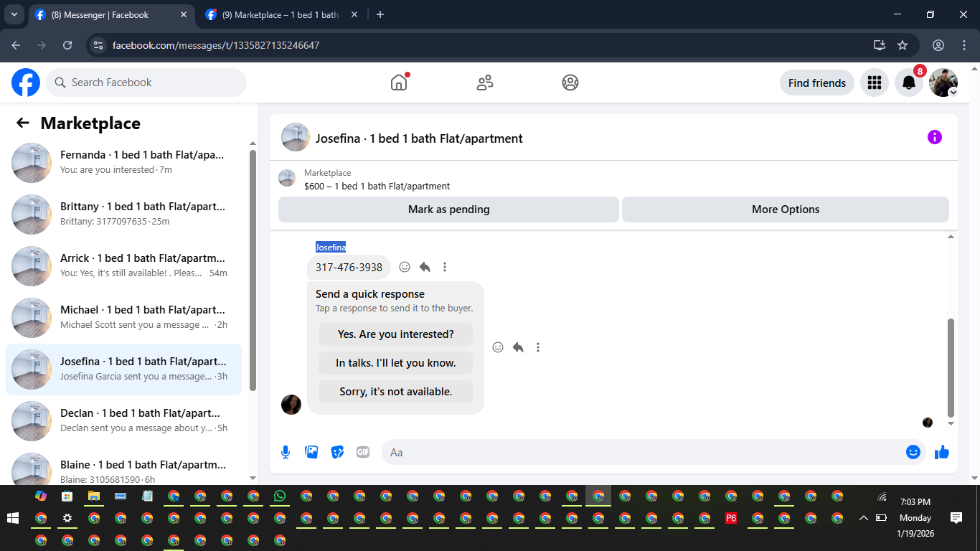The width and height of the screenshot is (980, 551).
Task: Close the Marketplace browser tab
Action: (354, 14)
